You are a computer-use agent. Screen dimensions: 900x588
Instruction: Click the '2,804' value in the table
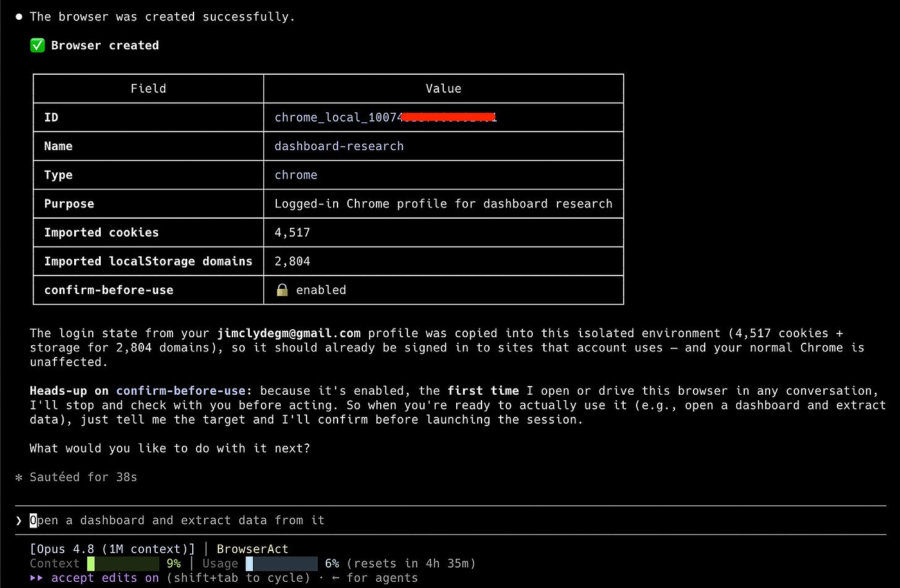pos(292,261)
